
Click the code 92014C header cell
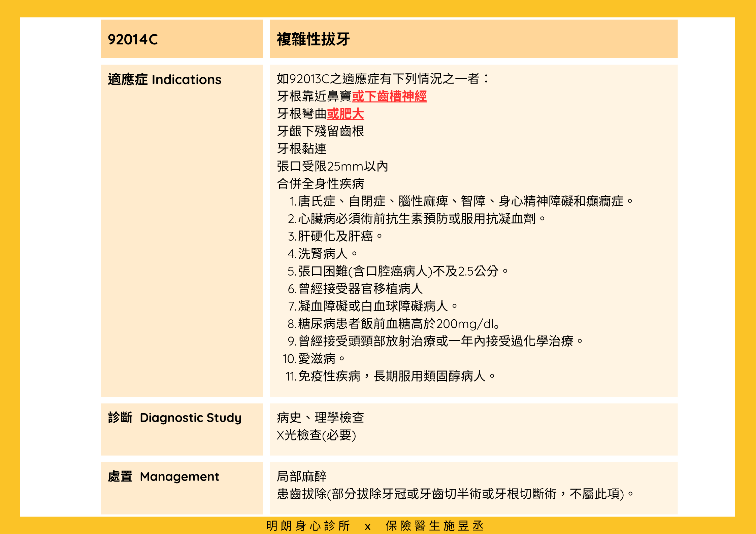click(182, 39)
